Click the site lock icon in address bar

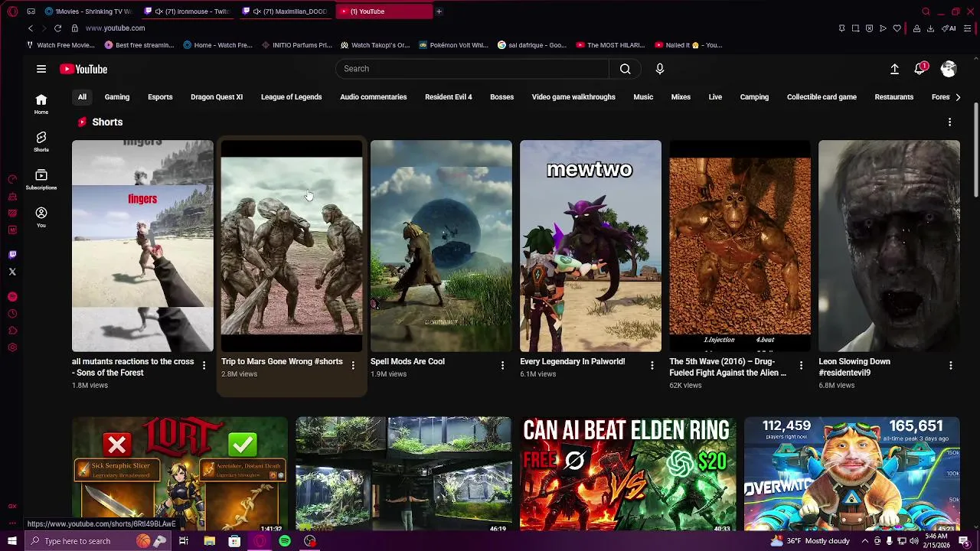click(x=74, y=28)
